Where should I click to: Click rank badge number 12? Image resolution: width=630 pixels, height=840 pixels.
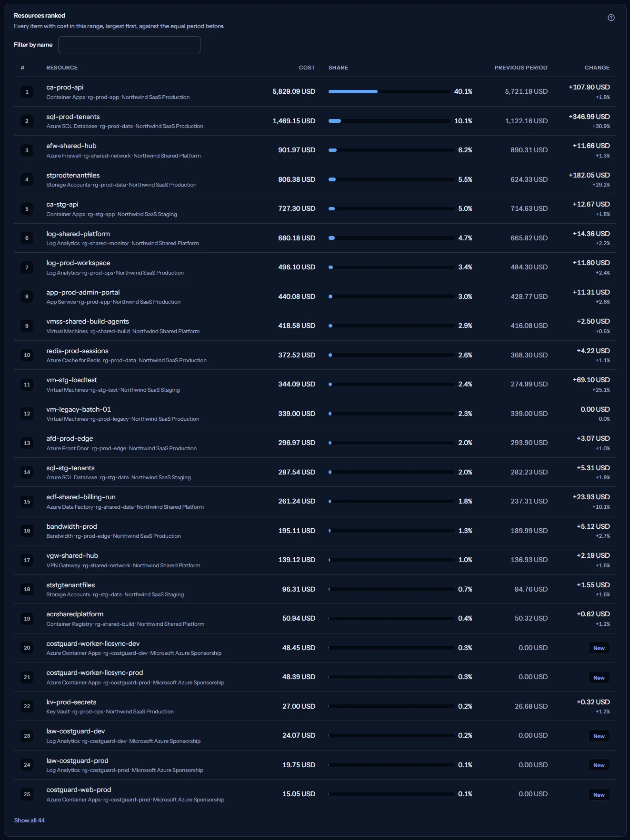pyautogui.click(x=27, y=414)
